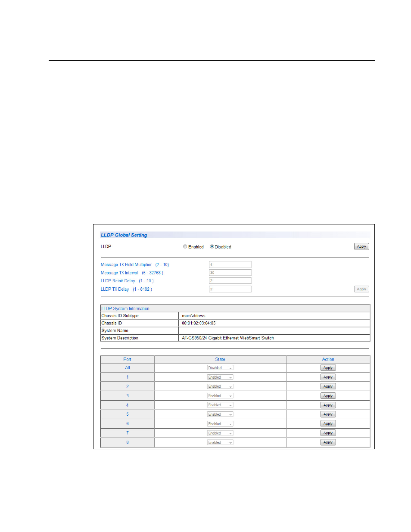Click the macAddress subtype value
The height and width of the screenshot is (532, 411).
[193, 316]
